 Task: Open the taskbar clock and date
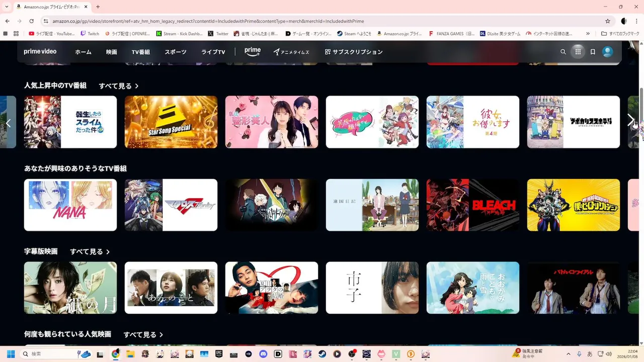[x=628, y=354]
